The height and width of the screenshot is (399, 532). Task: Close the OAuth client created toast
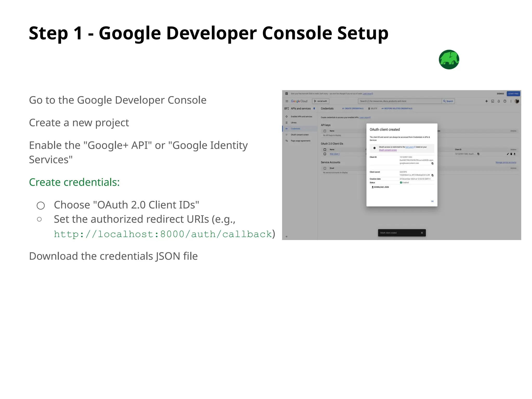[x=422, y=233]
